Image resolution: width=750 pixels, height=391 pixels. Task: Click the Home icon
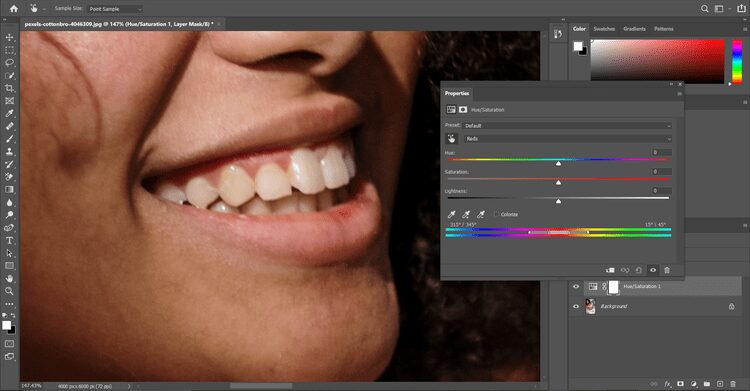coord(13,9)
